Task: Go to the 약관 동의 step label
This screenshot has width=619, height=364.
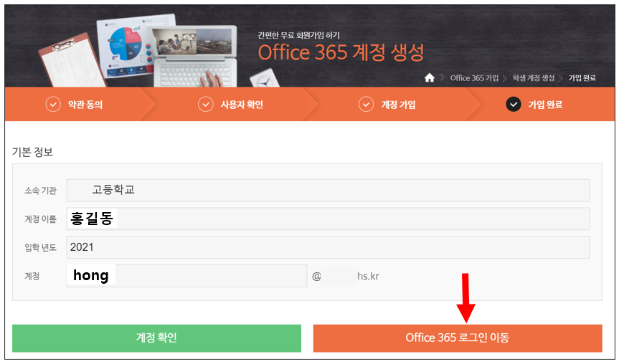Action: pyautogui.click(x=85, y=105)
